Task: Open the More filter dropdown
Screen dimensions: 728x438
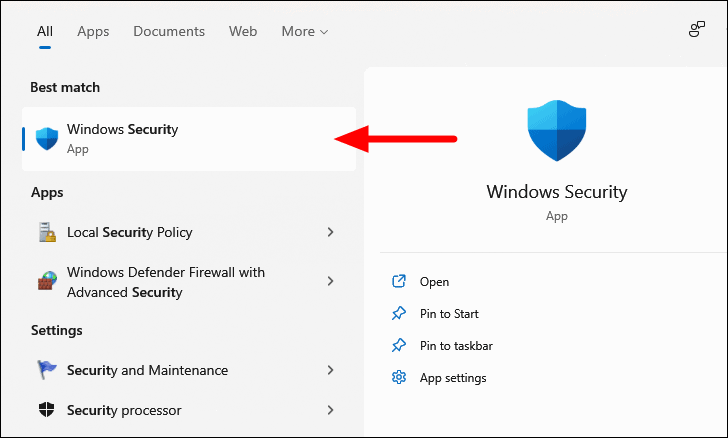Action: [x=305, y=32]
